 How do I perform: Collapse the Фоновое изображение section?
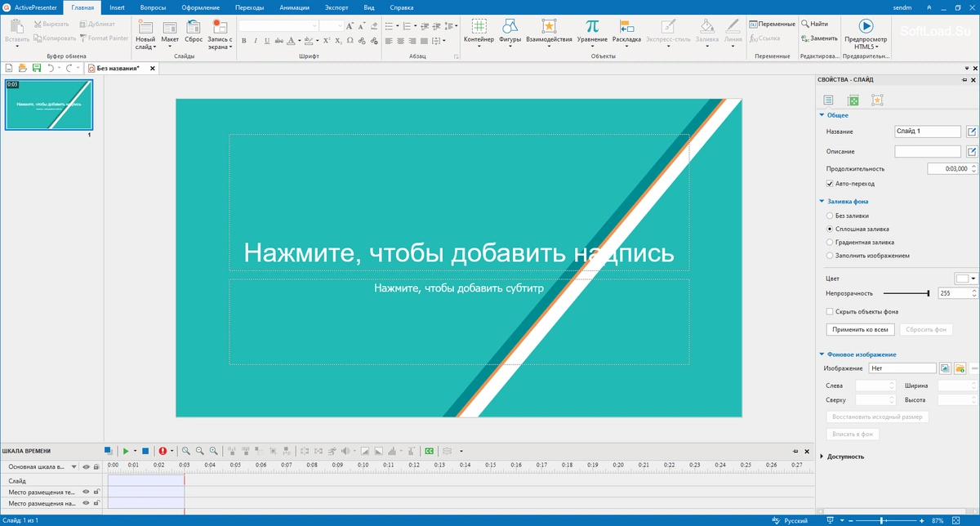point(822,354)
